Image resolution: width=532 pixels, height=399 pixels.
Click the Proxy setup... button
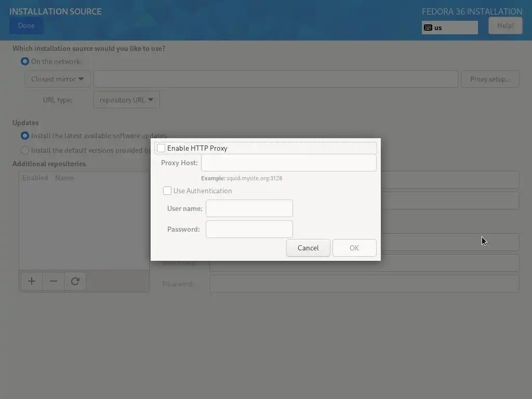490,79
